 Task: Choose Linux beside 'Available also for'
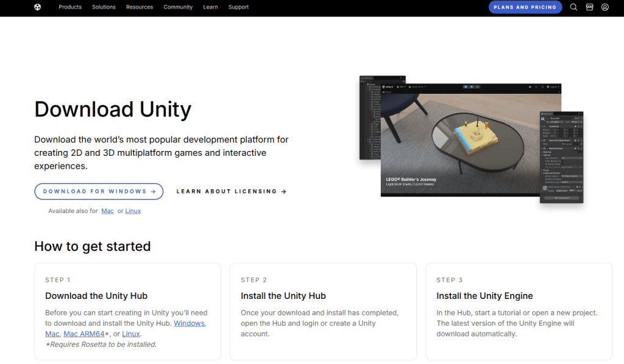[133, 211]
